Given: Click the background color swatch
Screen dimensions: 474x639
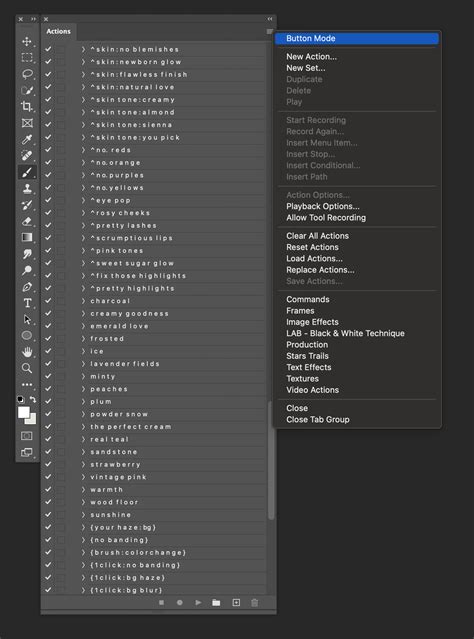Looking at the screenshot, I should (32, 420).
